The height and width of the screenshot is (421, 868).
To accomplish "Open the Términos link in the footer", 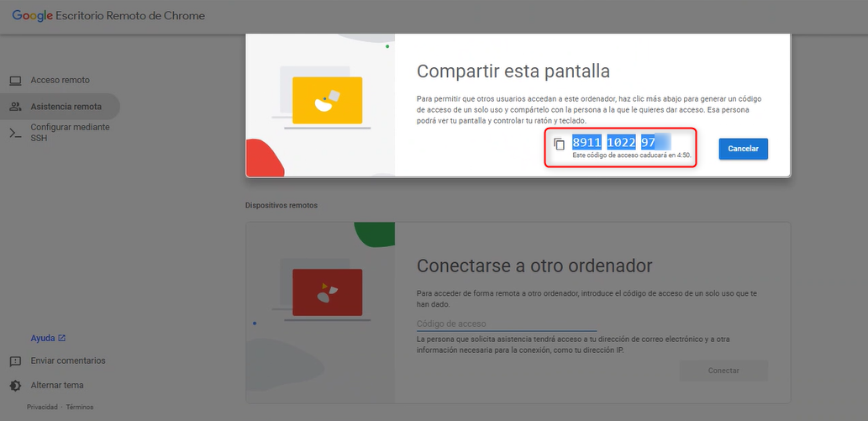I will tap(80, 407).
